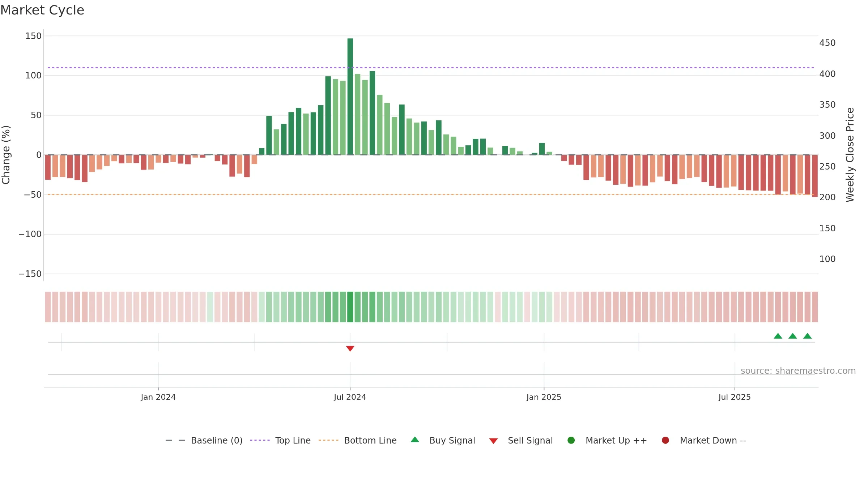Click the first pink heatmap cell at the chart's start
This screenshot has width=868, height=488.
point(48,307)
